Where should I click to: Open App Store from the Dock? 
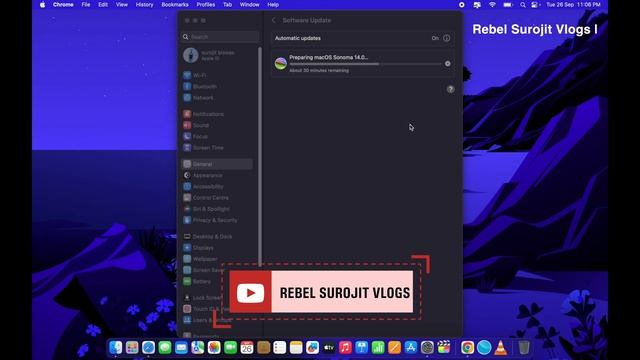tap(411, 348)
